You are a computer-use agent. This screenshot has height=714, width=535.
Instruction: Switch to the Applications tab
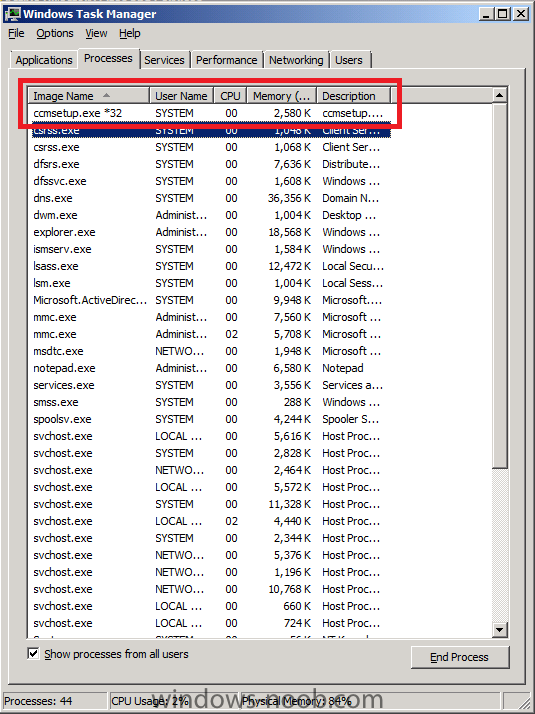click(44, 60)
